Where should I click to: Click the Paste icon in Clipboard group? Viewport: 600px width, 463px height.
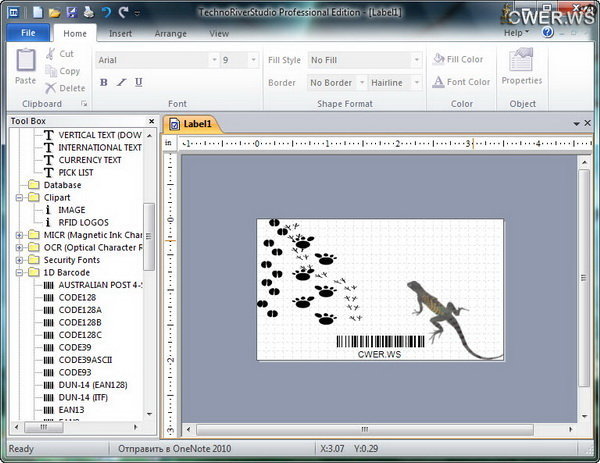coord(25,66)
